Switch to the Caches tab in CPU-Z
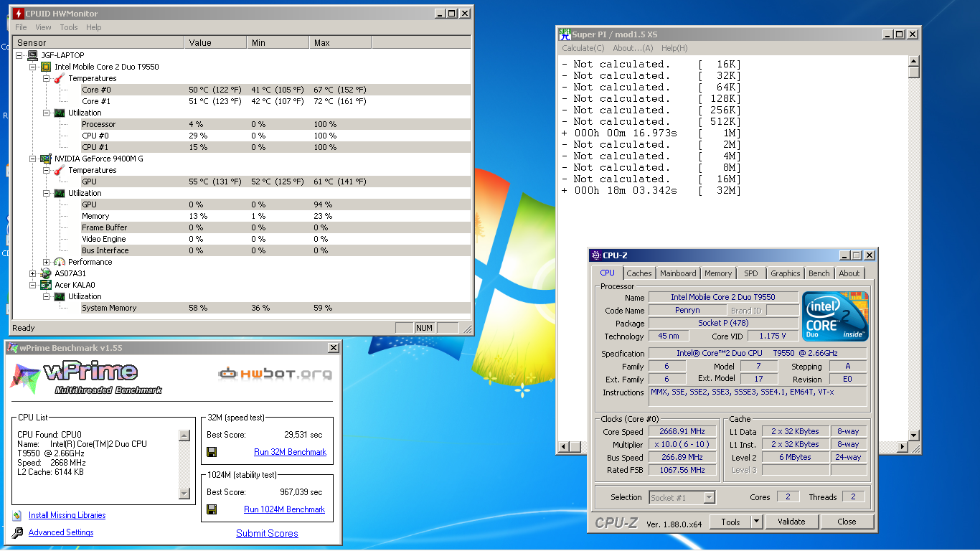The image size is (980, 551). click(639, 273)
